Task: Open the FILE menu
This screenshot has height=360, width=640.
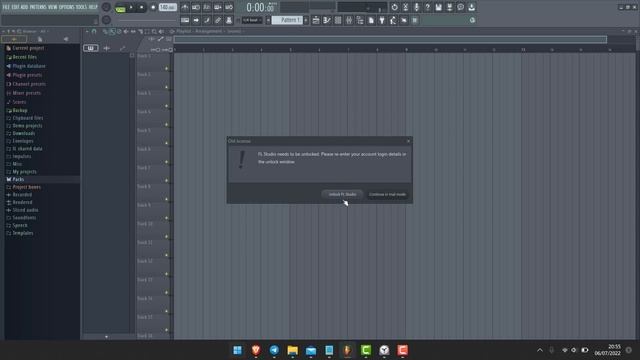Action: point(6,7)
